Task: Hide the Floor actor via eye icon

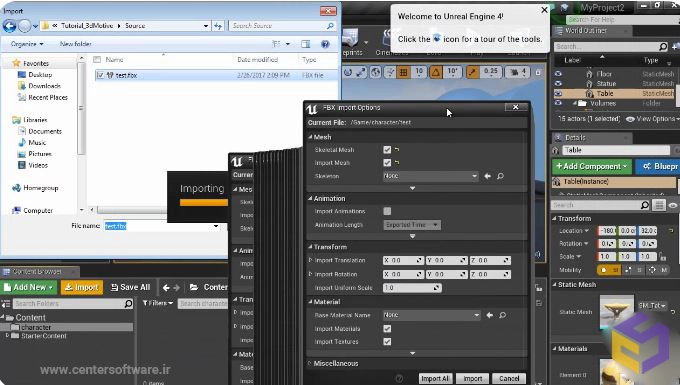Action: (x=558, y=74)
